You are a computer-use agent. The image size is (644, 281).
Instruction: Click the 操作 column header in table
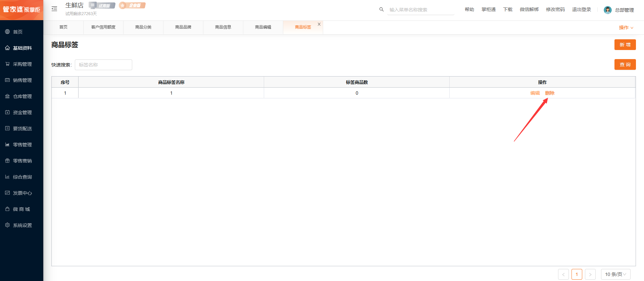(x=542, y=82)
